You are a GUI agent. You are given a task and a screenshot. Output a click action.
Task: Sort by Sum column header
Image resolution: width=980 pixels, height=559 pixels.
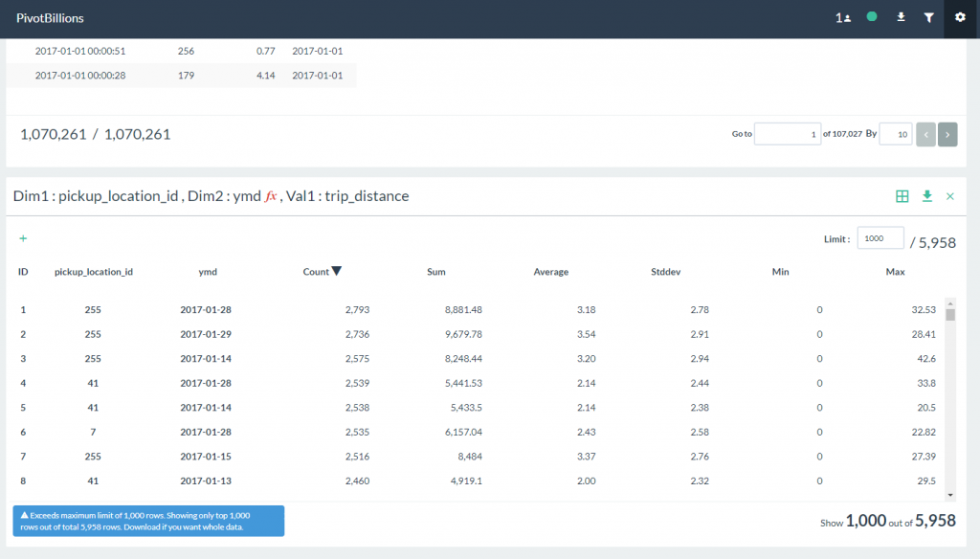(x=436, y=272)
